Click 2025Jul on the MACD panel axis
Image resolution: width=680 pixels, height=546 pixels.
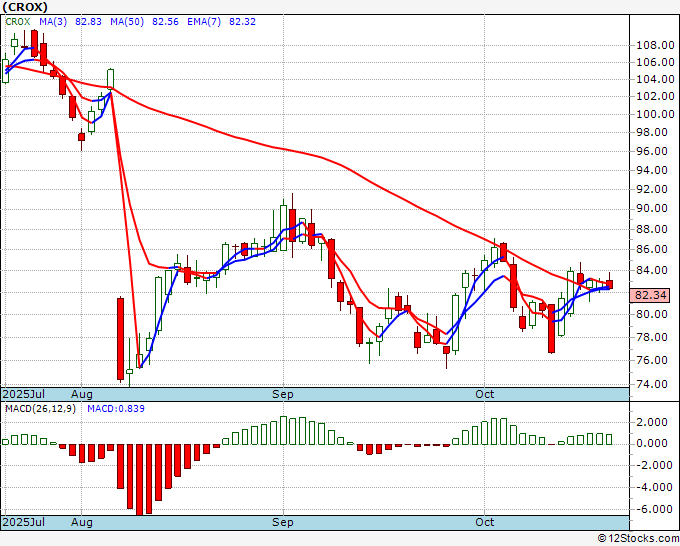pyautogui.click(x=23, y=522)
